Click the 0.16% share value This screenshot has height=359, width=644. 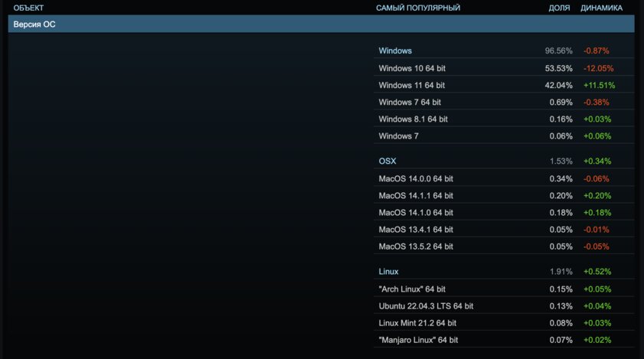[x=561, y=119]
